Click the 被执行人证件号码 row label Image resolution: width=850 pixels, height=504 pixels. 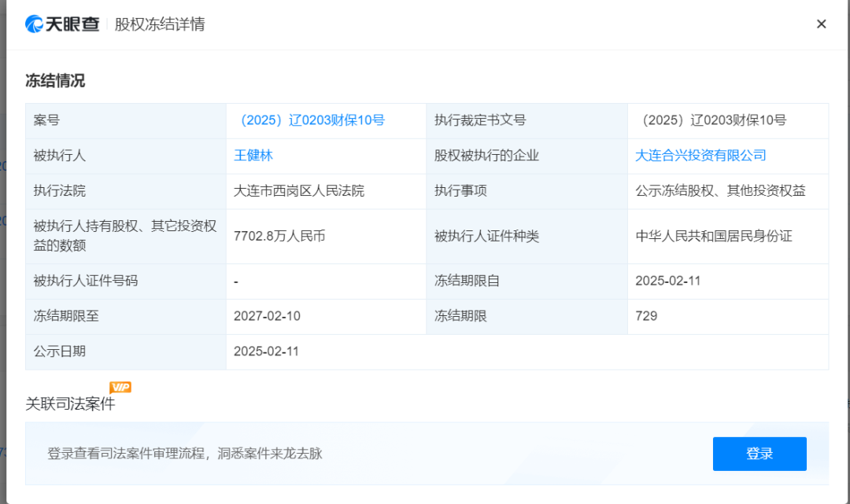click(86, 281)
